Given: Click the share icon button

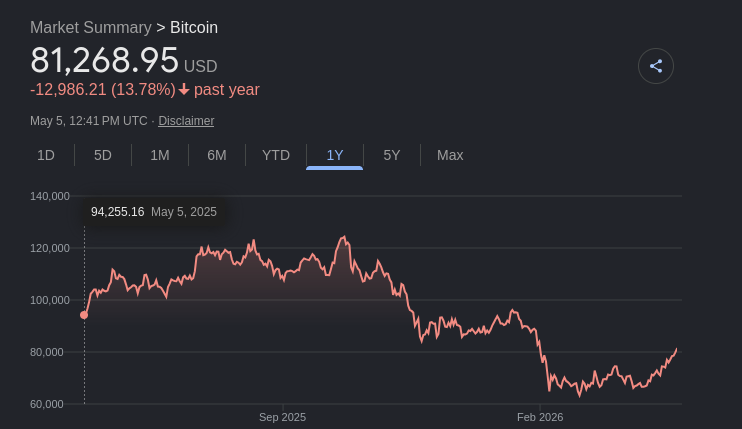Looking at the screenshot, I should 655,66.
